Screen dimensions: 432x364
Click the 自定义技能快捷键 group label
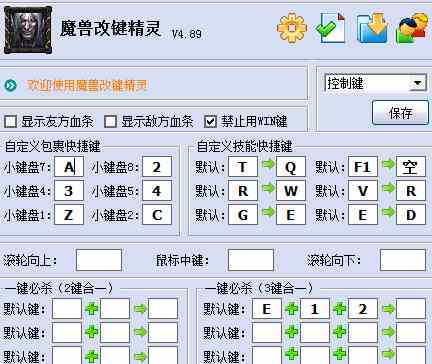(244, 146)
